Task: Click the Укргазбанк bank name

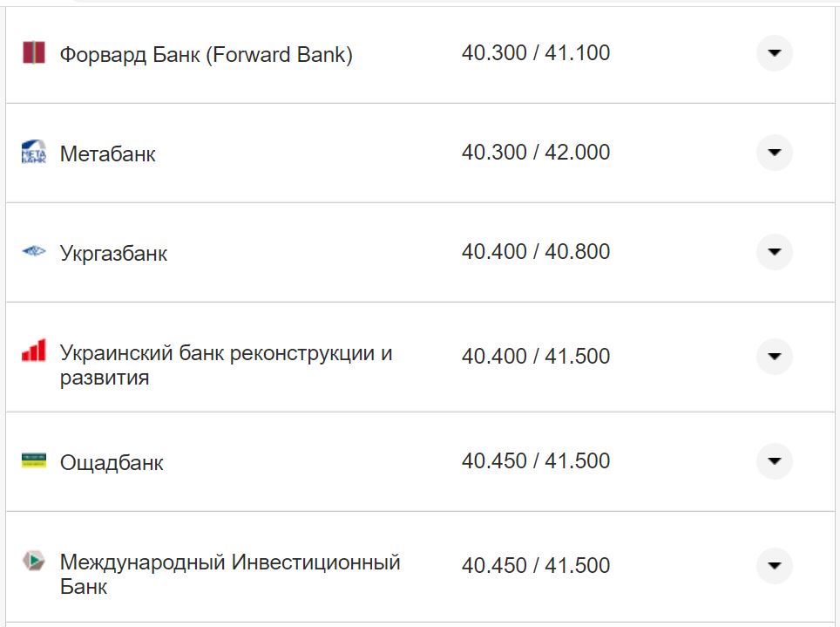Action: pos(114,253)
